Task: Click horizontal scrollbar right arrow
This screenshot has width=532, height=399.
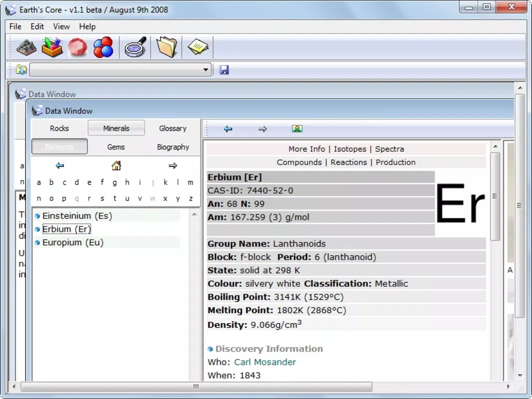Action: [508, 387]
